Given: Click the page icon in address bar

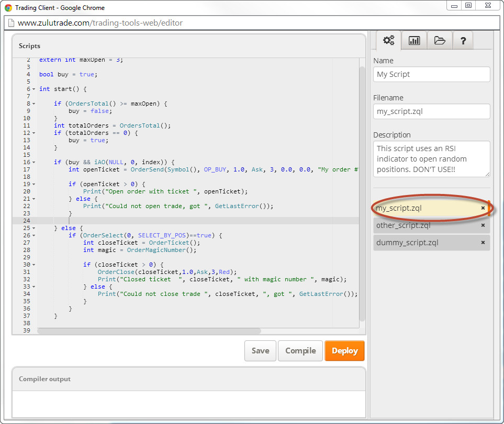Looking at the screenshot, I should click(10, 23).
